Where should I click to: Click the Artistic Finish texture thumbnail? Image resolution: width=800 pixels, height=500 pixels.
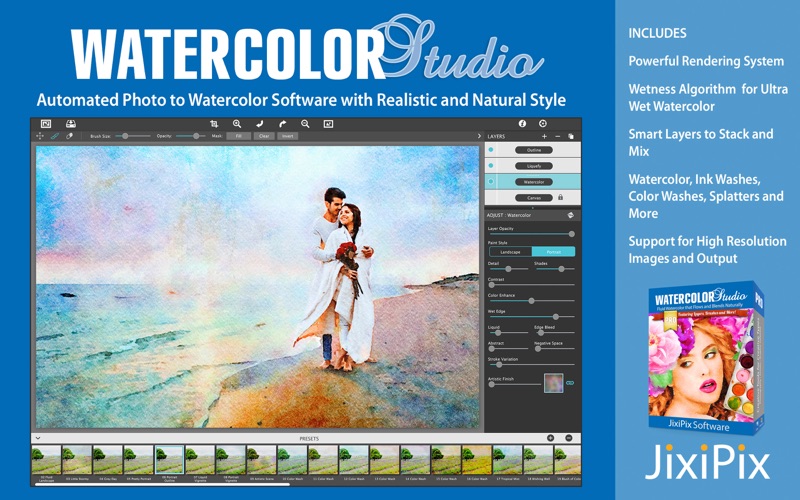(x=552, y=382)
